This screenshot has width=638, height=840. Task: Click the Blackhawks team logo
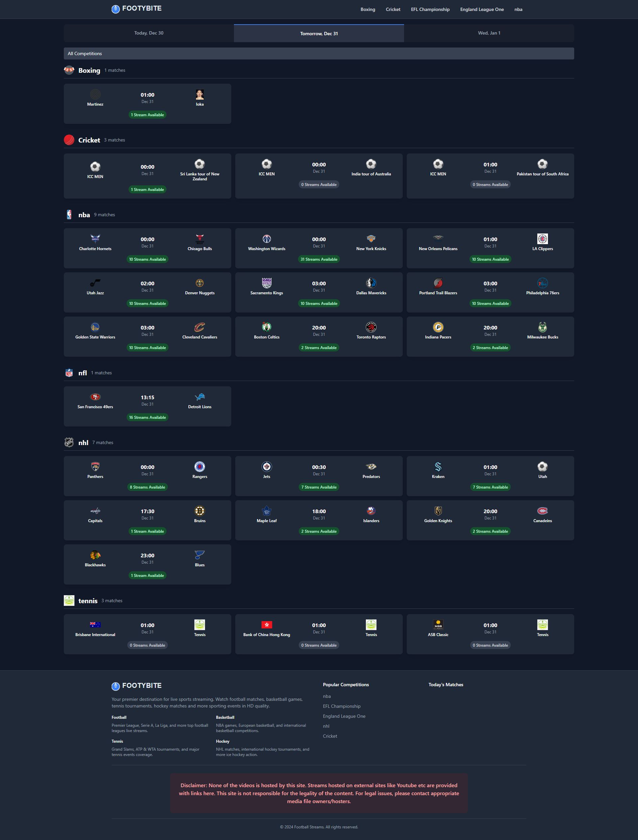click(x=95, y=555)
